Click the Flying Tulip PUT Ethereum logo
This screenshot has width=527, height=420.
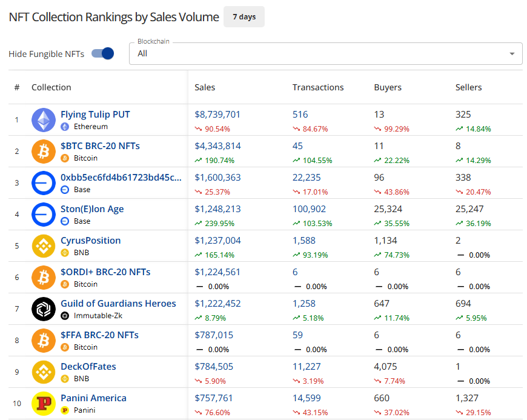coord(44,120)
